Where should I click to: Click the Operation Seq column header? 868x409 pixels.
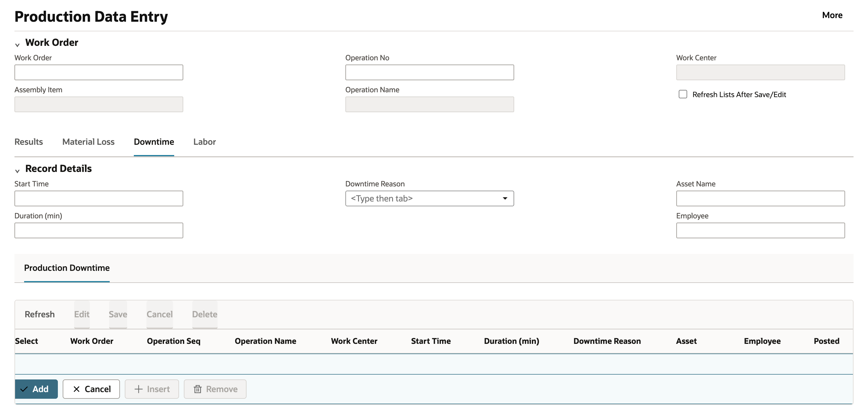(x=174, y=341)
